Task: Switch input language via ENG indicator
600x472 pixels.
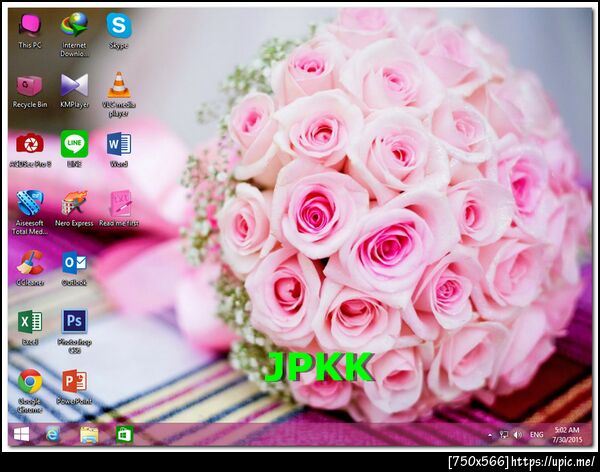Action: click(536, 434)
